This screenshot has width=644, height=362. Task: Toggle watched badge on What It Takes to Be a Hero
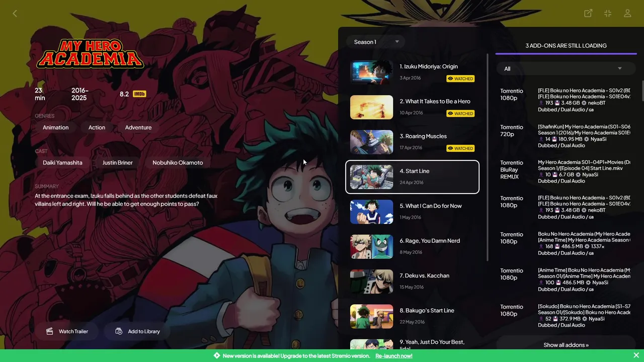[x=460, y=114]
